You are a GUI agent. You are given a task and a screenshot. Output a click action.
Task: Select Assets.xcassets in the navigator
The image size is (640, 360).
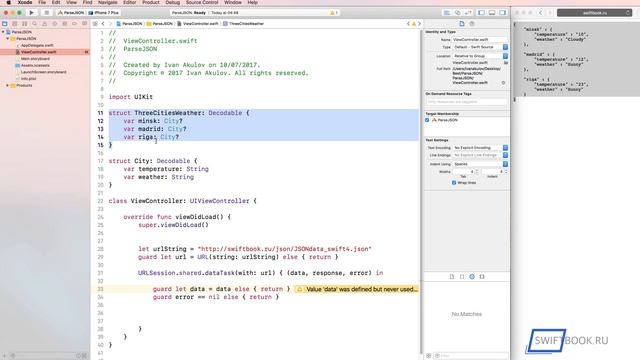click(35, 65)
